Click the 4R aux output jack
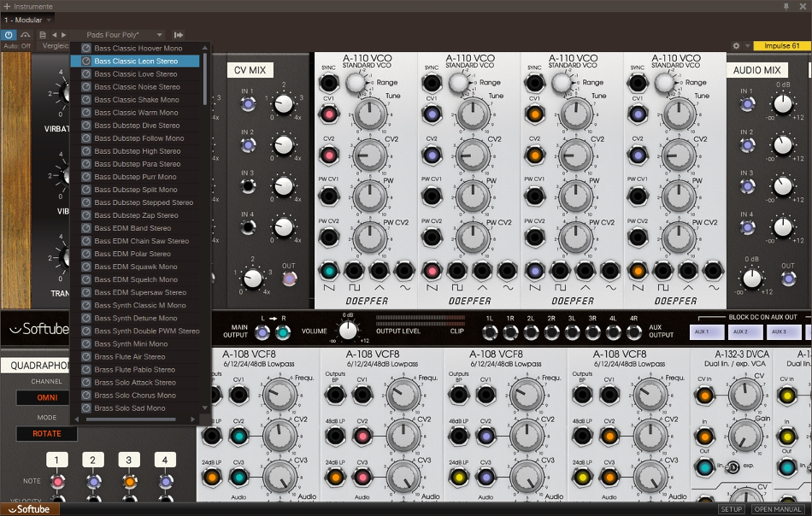Screen dimensions: 812x516 coord(634,333)
